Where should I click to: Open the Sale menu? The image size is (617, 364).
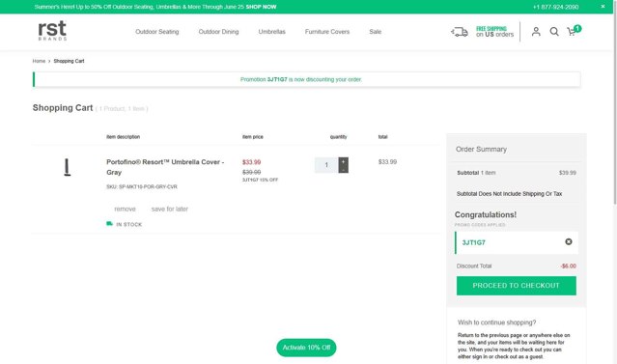tap(375, 32)
